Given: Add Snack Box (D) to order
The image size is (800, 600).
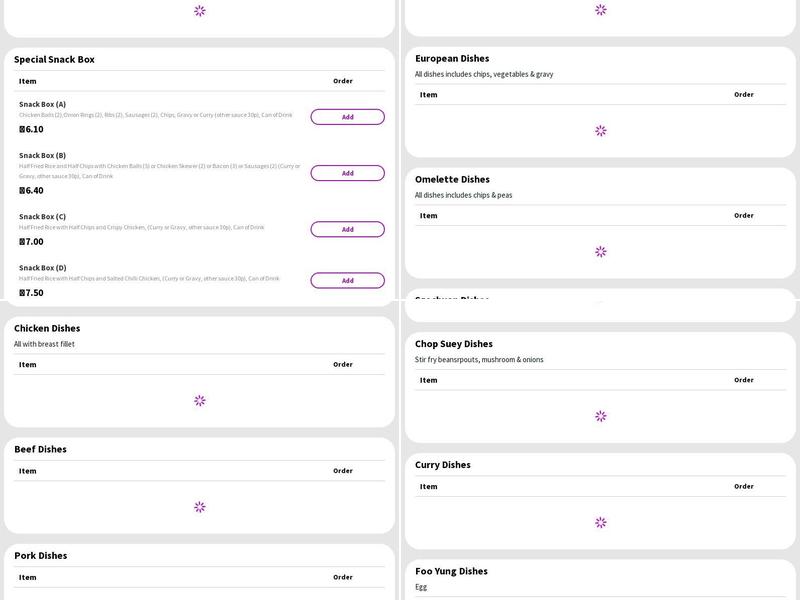Looking at the screenshot, I should point(347,280).
